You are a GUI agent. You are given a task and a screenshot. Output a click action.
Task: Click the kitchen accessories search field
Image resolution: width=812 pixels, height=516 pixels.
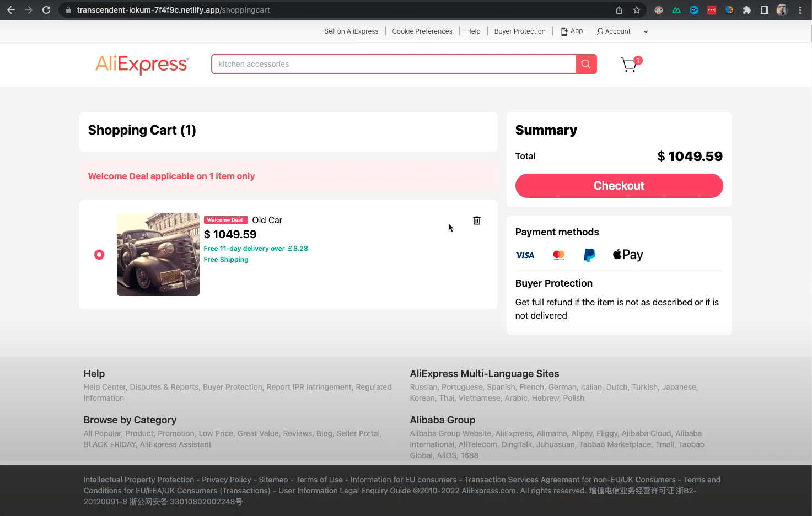(x=394, y=64)
